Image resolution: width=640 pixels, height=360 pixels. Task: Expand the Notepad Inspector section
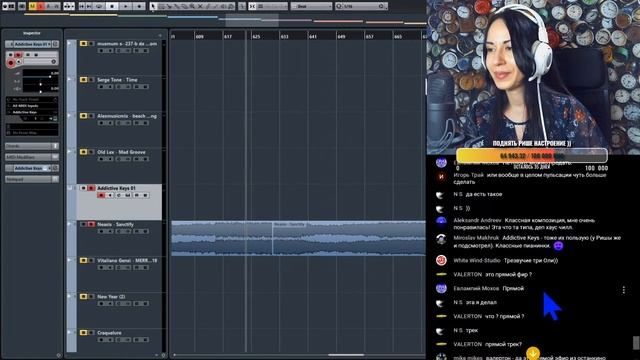click(x=32, y=179)
